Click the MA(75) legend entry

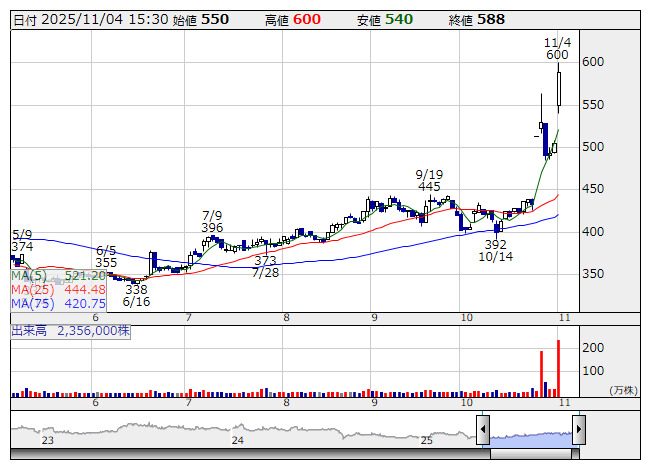tap(58, 303)
